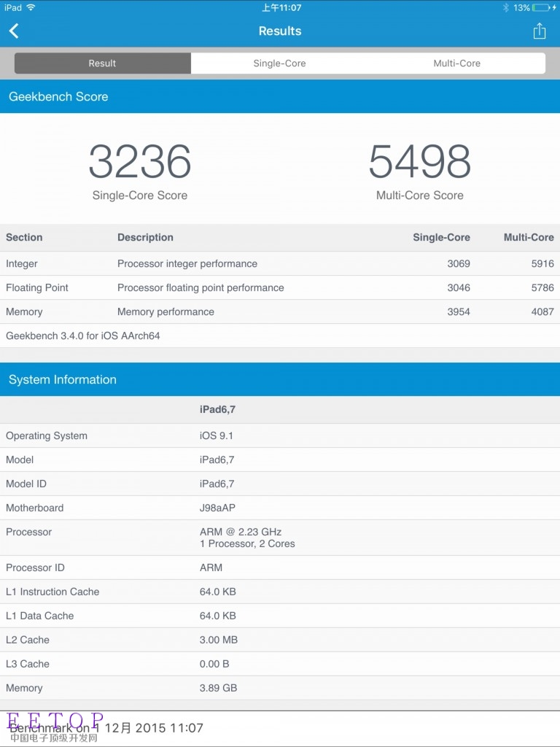
Task: Select the Floating Point row
Action: click(x=280, y=287)
